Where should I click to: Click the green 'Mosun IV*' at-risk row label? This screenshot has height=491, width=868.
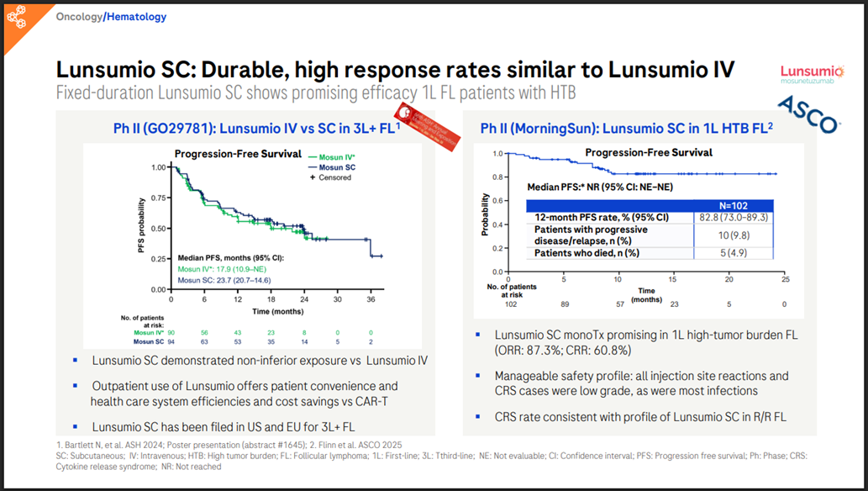(149, 332)
